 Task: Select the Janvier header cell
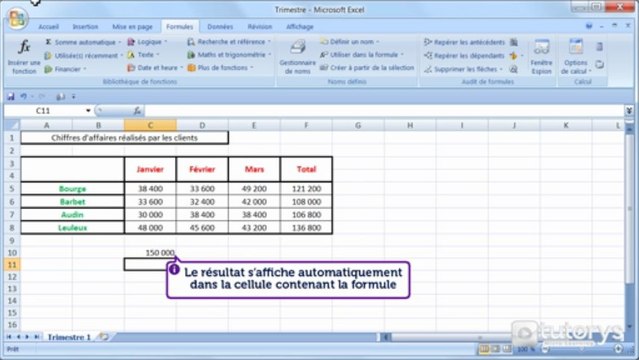[x=150, y=169]
